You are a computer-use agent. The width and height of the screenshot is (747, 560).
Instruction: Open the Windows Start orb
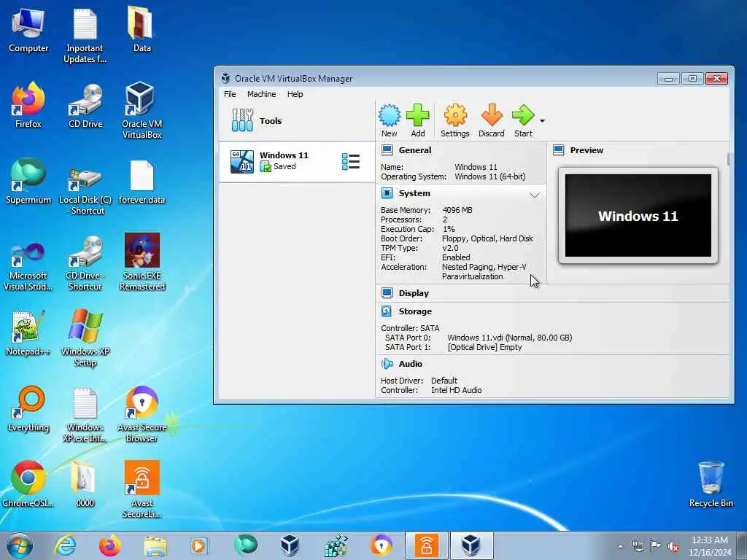tap(20, 545)
